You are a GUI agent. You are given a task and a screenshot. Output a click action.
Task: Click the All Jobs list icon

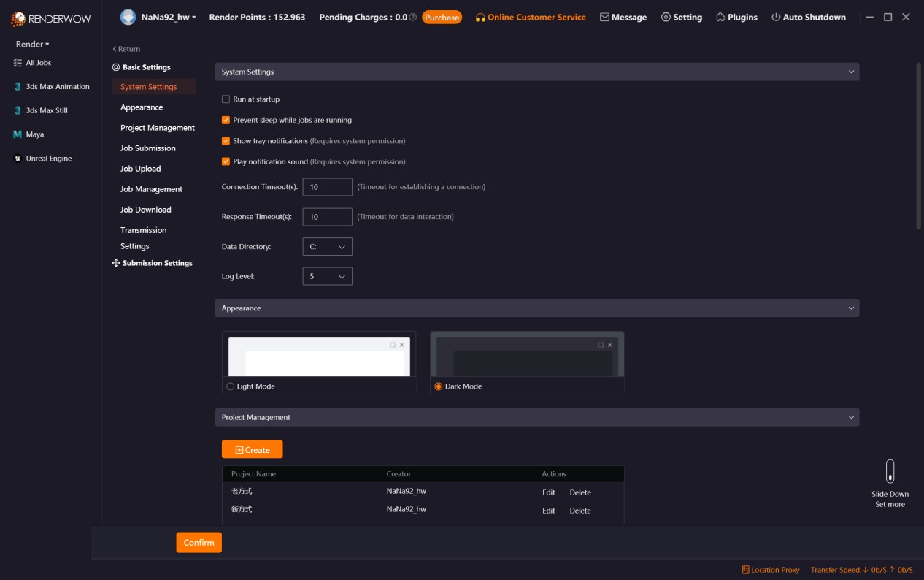[18, 63]
